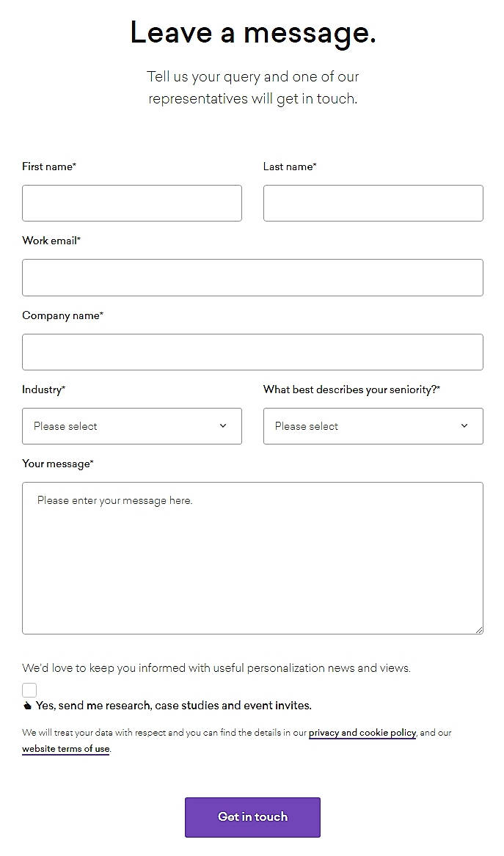Click inside the Last name field
Screen dimensions: 504x856
tap(373, 203)
